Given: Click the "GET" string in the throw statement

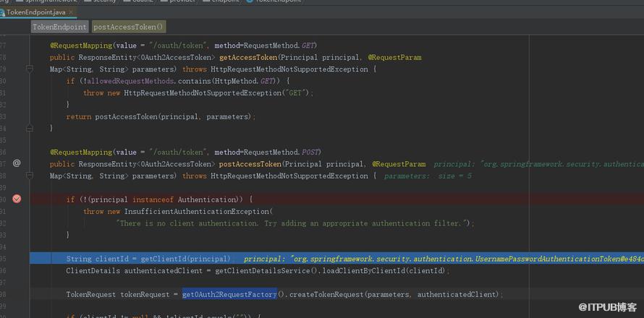Looking at the screenshot, I should pos(295,93).
